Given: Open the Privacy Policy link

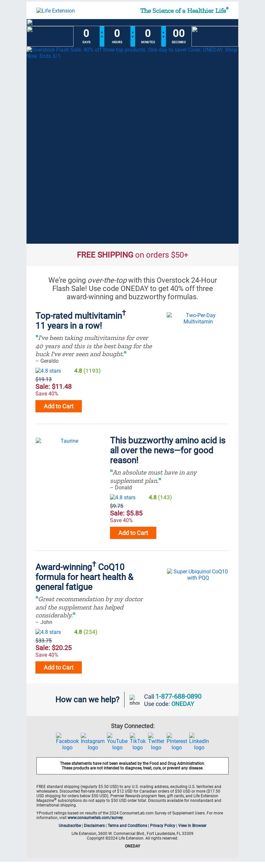Looking at the screenshot, I should 162,825.
